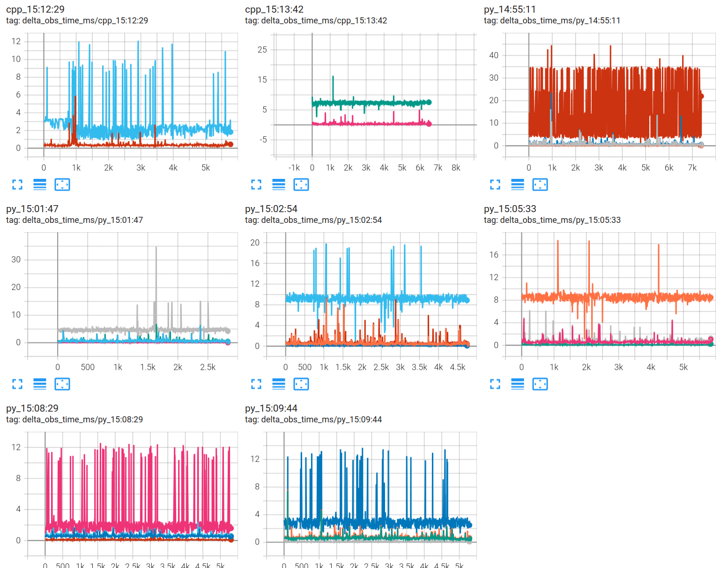
Task: Click the py_15:08:29 chart title
Action: pyautogui.click(x=32, y=408)
